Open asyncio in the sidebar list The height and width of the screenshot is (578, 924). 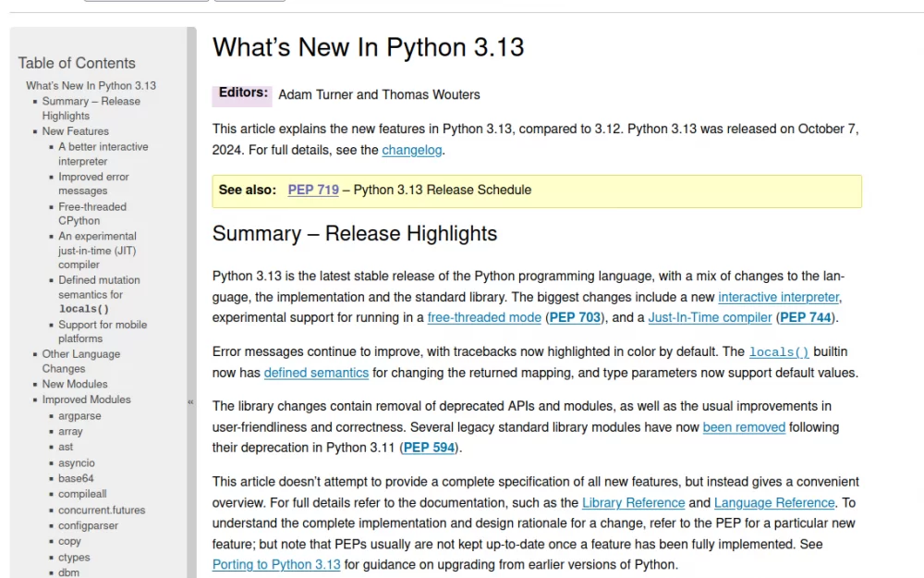click(77, 462)
